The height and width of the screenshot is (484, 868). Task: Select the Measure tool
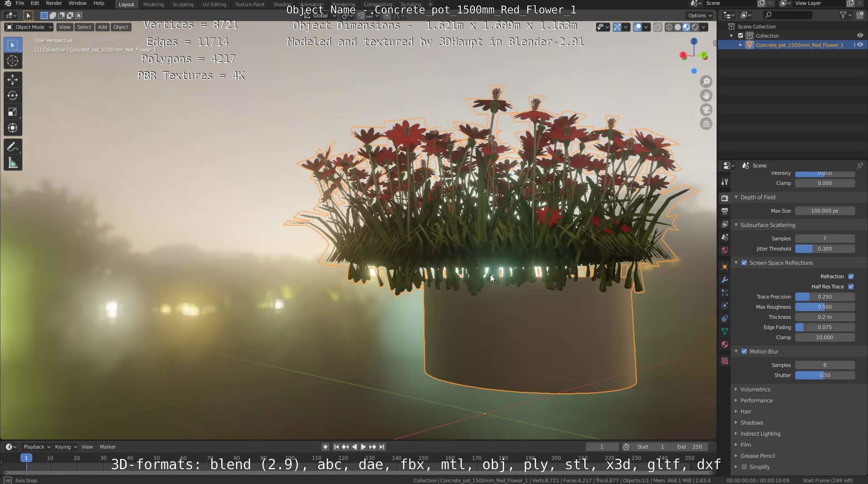tap(13, 163)
